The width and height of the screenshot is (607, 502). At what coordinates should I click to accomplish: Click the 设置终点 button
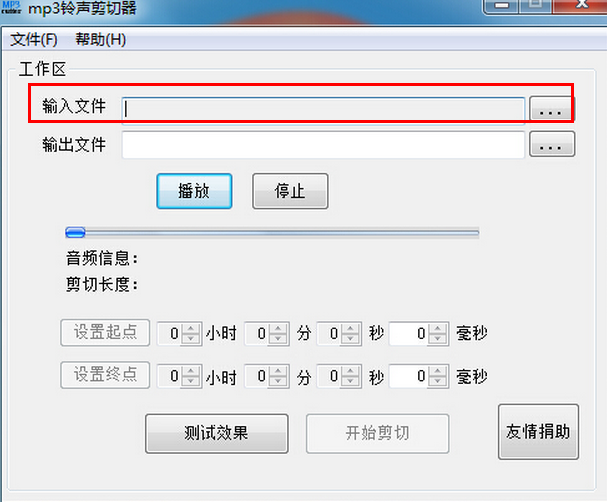tap(105, 375)
